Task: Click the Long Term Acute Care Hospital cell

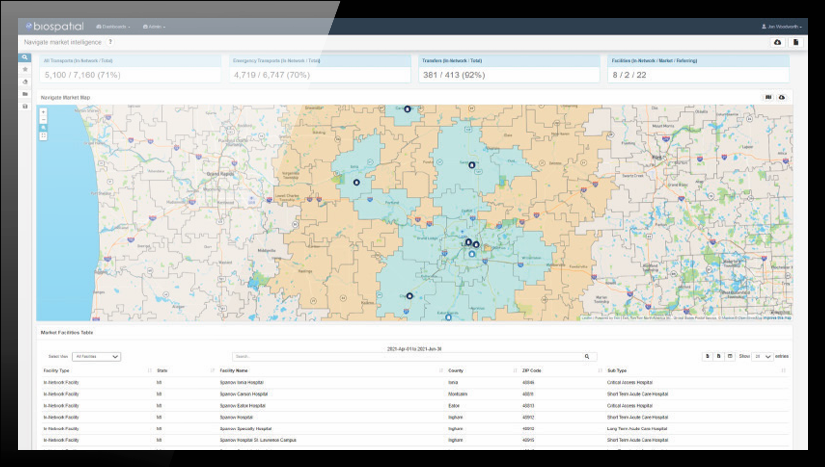Action: pyautogui.click(x=637, y=429)
